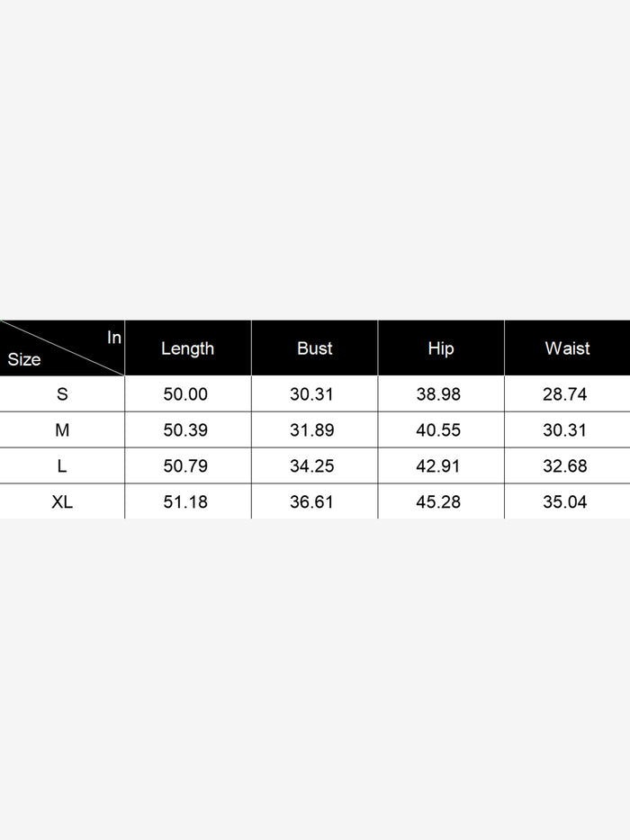Select the L size row label
This screenshot has width=630, height=840.
[62, 466]
